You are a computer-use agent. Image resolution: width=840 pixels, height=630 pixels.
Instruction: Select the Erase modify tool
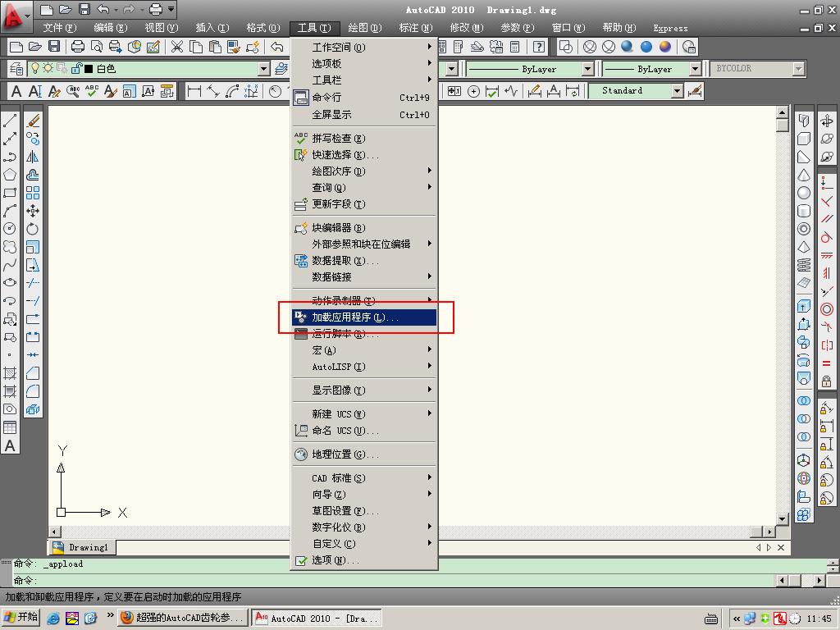(33, 121)
